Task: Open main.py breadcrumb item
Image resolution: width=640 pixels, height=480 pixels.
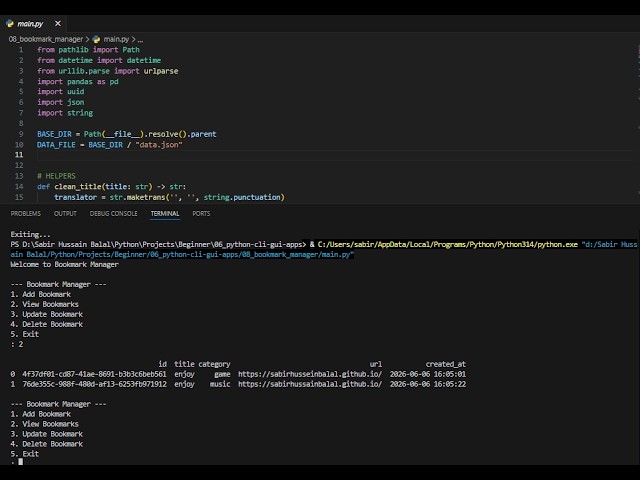Action: pyautogui.click(x=116, y=39)
